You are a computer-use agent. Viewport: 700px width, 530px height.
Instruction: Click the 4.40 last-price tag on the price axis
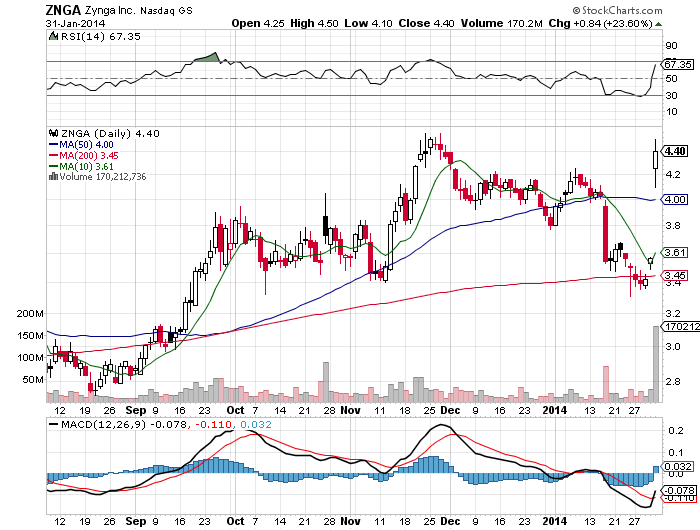coord(675,151)
